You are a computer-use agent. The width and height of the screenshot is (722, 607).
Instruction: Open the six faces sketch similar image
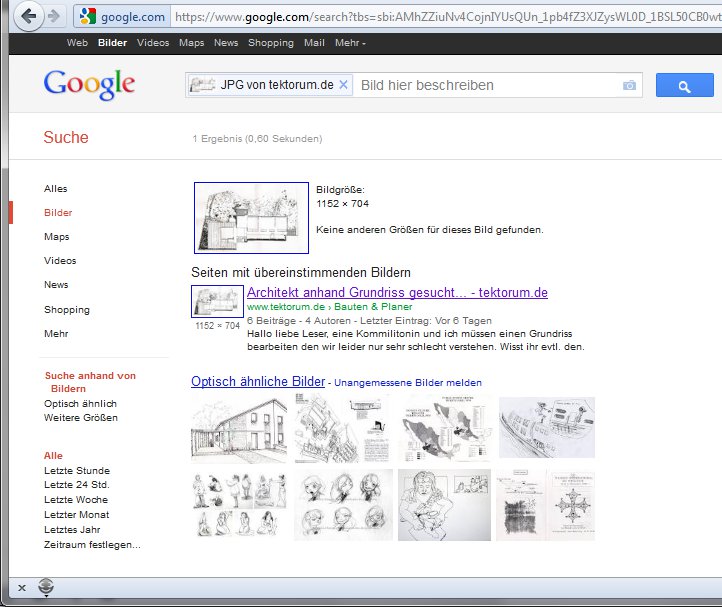click(344, 505)
